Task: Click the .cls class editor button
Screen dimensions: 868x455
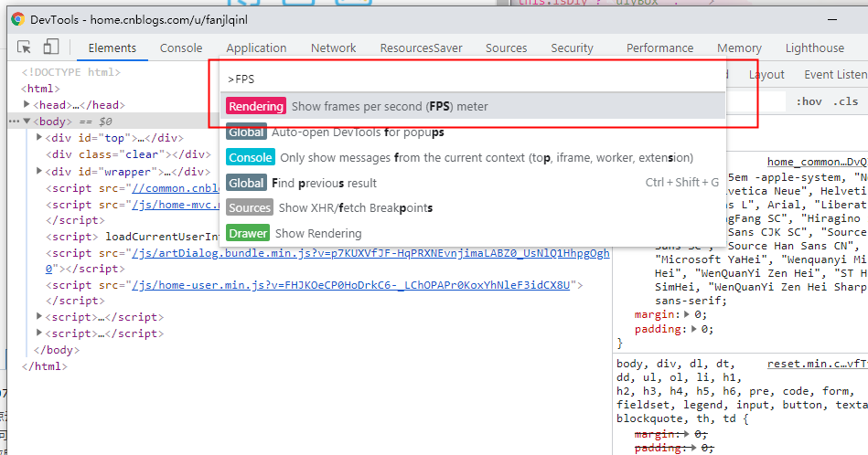Action: click(845, 101)
